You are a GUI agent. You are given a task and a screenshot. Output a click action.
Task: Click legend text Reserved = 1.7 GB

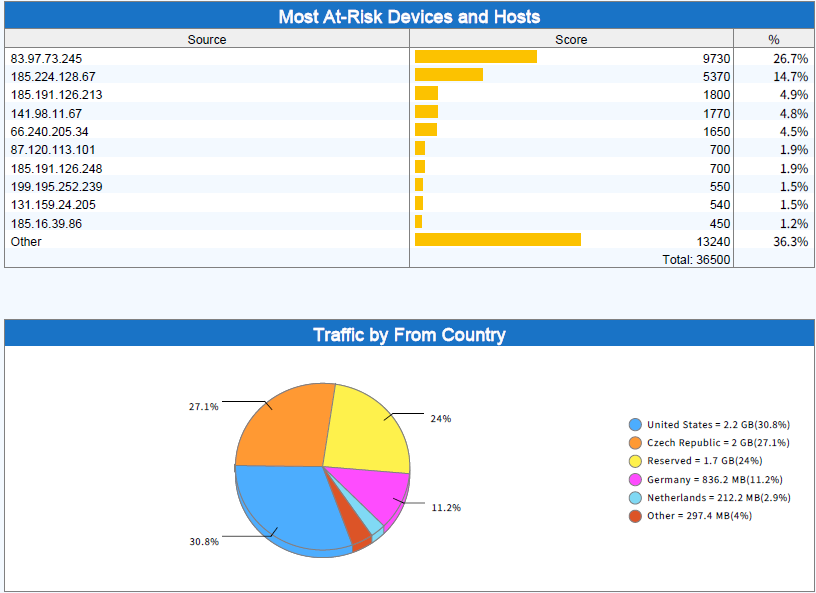(x=705, y=461)
